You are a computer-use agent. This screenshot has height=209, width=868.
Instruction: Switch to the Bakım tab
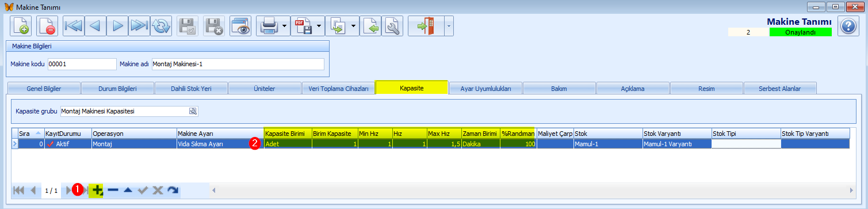pyautogui.click(x=559, y=88)
